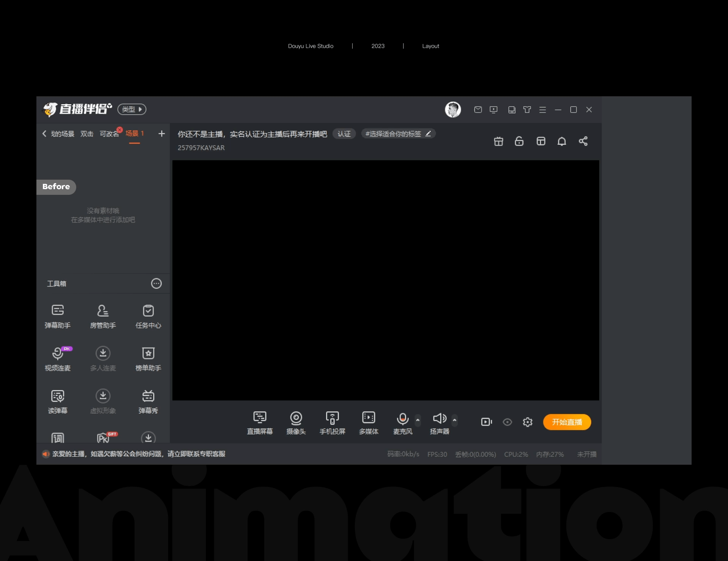Click the screen play icon in title bar
Viewport: 728px width, 561px height.
click(494, 110)
